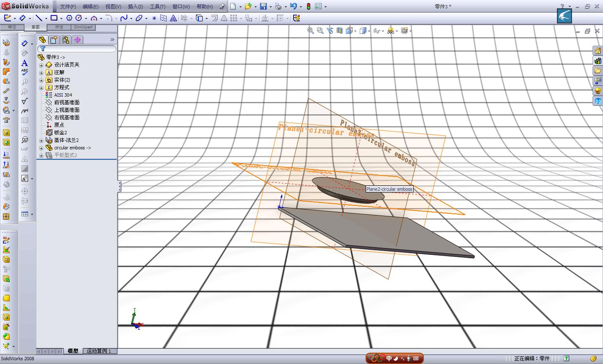The width and height of the screenshot is (603, 364).
Task: Switch to the 特征 tab
Action: coord(12,27)
